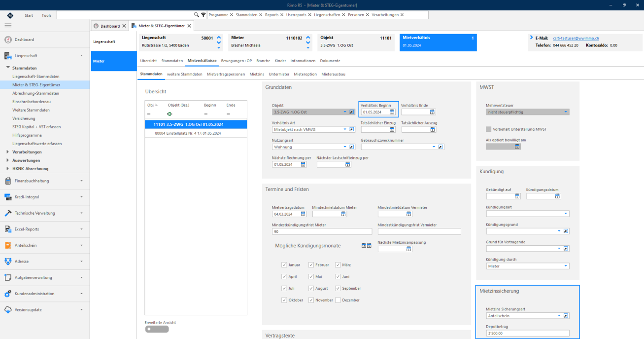Expand the Finanzbuchhaltung sidebar section
The image size is (644, 339).
click(x=45, y=181)
